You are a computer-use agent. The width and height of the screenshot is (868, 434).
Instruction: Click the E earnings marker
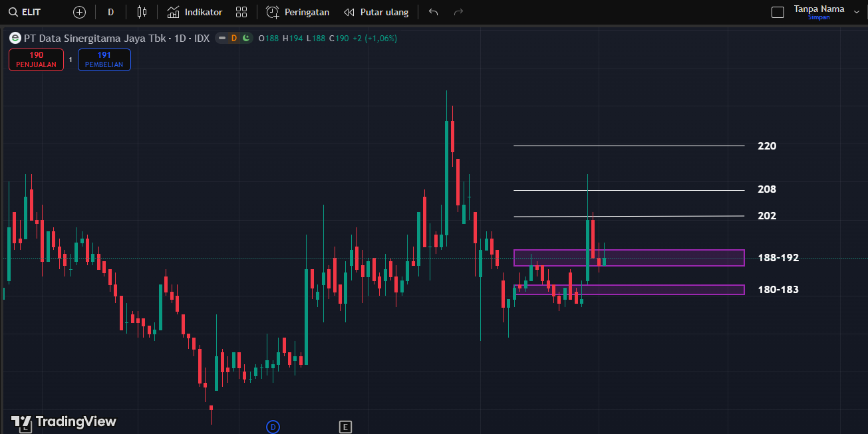pos(345,427)
